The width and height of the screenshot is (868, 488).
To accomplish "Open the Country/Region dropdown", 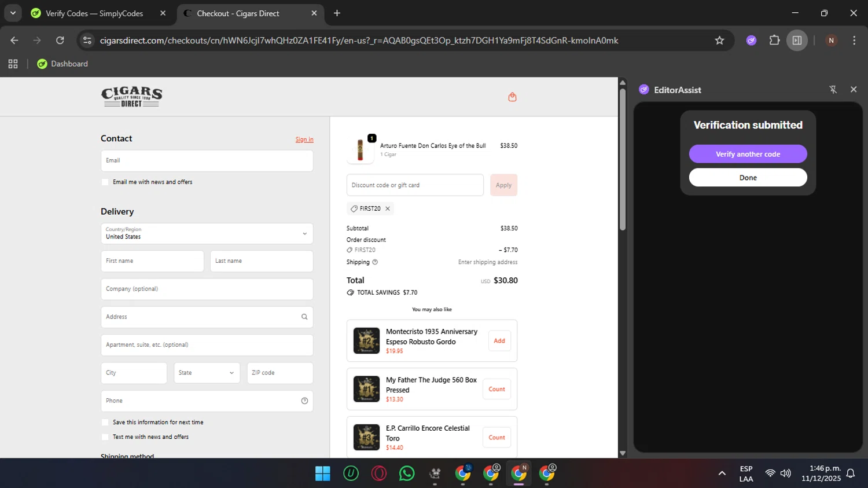I will pos(207,234).
